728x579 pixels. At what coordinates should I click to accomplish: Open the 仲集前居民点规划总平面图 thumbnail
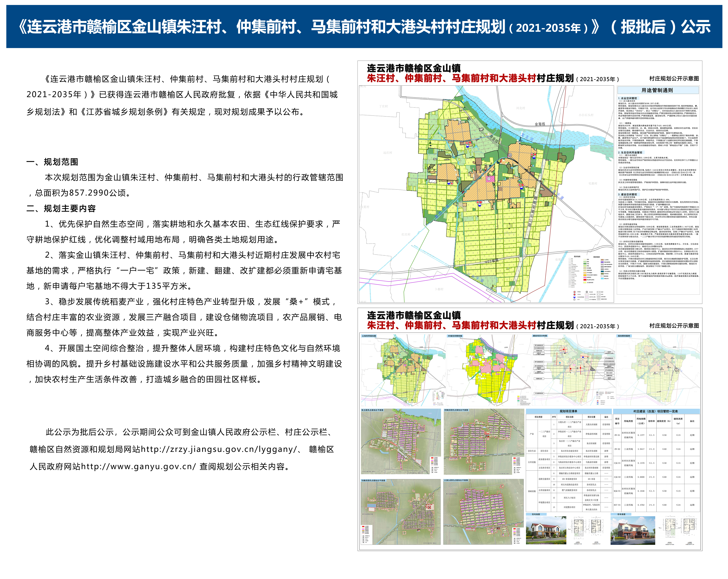pyautogui.click(x=484, y=442)
